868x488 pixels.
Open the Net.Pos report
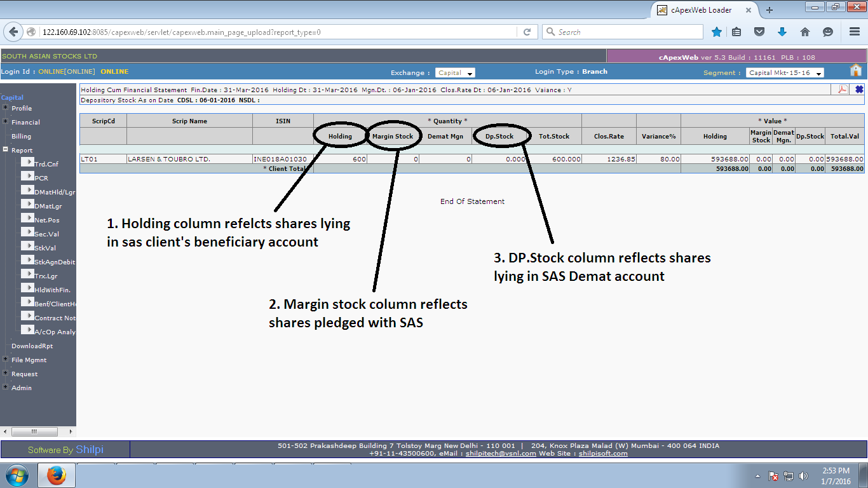pos(46,220)
